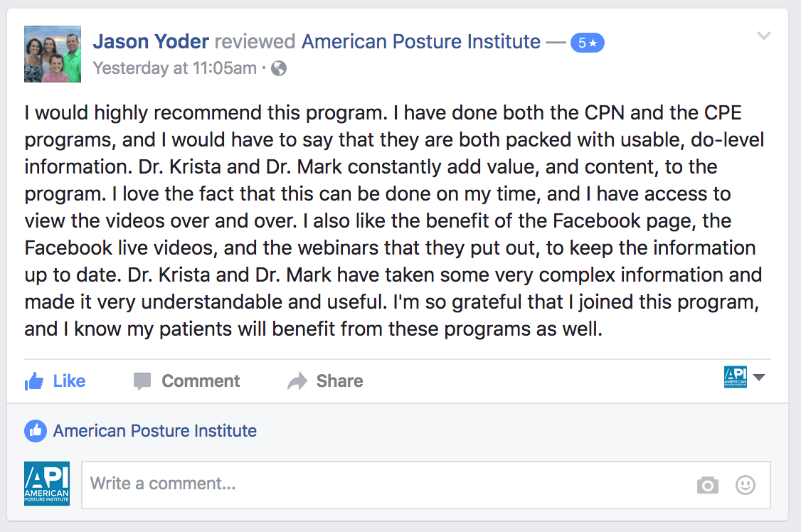This screenshot has height=532, width=801.
Task: Click American Posture Institute in the likes row
Action: (x=155, y=430)
